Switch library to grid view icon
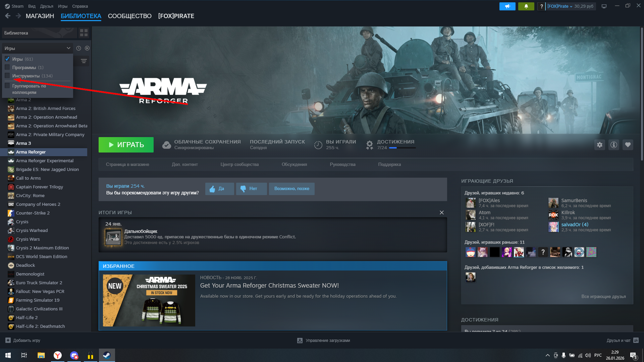Screen dimensions: 644x362 coord(84,33)
